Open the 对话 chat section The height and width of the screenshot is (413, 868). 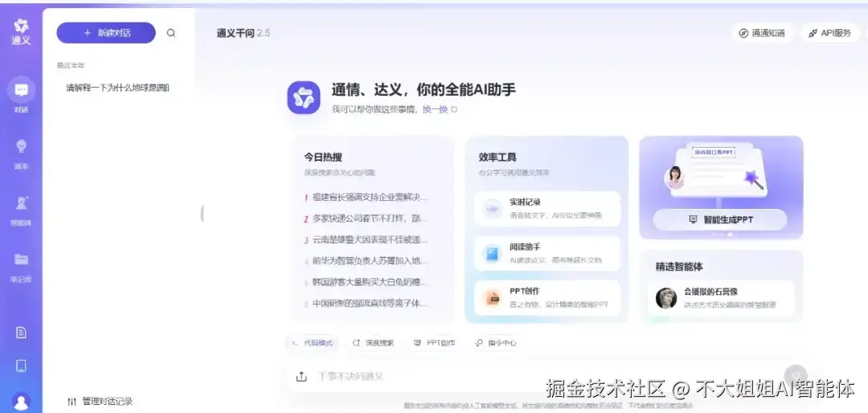(21, 96)
